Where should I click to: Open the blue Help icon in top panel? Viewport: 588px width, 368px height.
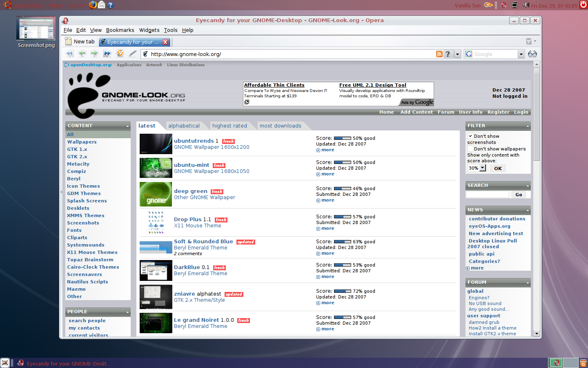[x=110, y=5]
